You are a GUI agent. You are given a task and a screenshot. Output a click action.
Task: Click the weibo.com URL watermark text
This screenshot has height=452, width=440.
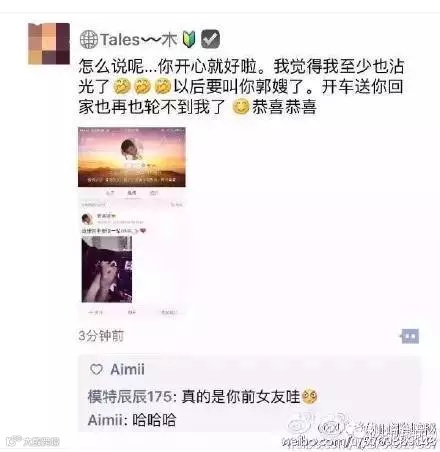359,442
